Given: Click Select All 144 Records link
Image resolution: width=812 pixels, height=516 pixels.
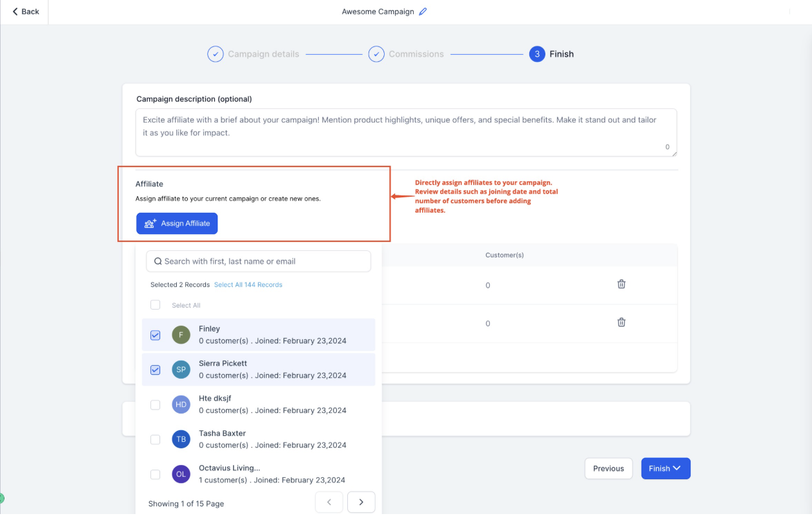Looking at the screenshot, I should [248, 284].
